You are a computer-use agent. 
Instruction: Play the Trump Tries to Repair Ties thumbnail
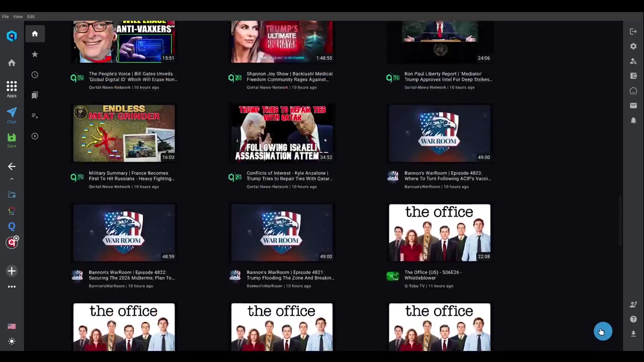(282, 133)
